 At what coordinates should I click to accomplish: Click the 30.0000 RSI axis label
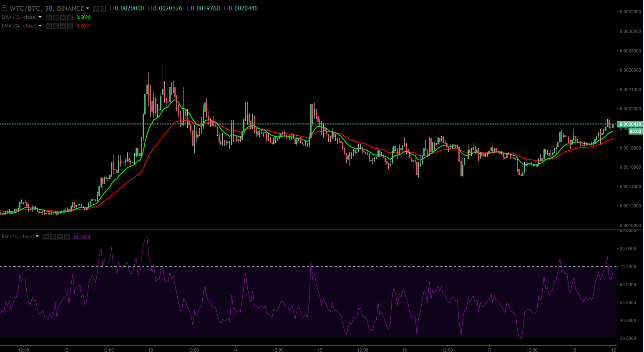click(x=628, y=338)
